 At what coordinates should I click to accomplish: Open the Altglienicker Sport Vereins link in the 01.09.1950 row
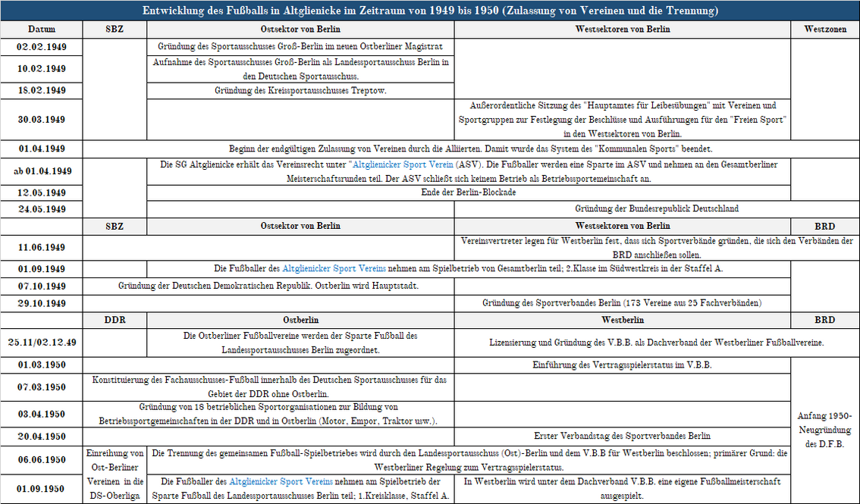coord(281,481)
